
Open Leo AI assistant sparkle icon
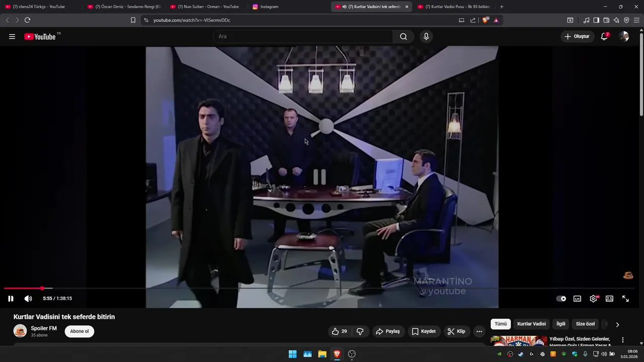pyautogui.click(x=616, y=20)
